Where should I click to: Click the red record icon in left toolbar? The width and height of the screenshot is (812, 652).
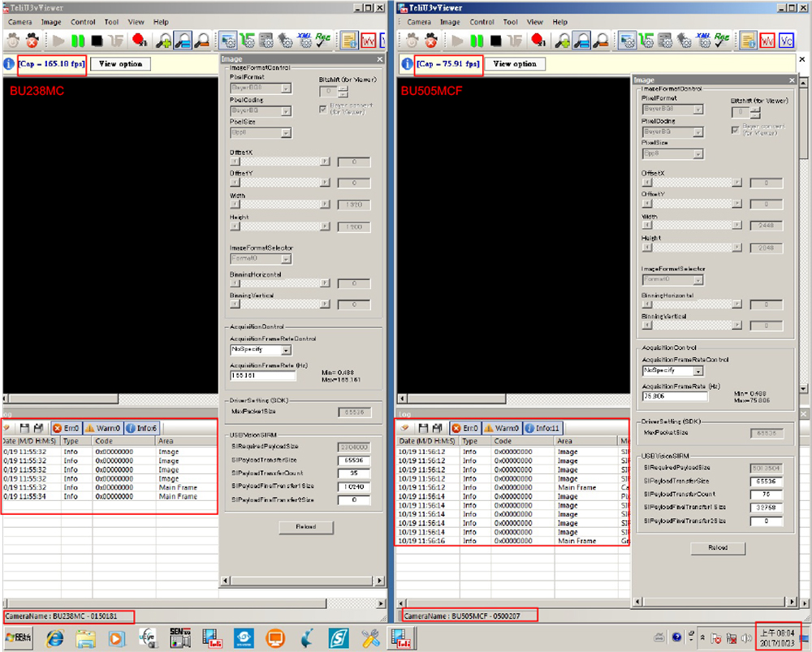pos(139,40)
